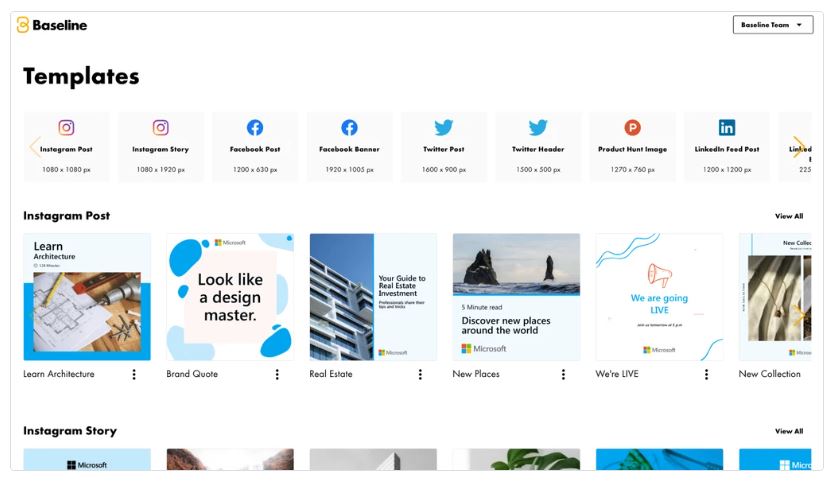837x483 pixels.
Task: Open the Look like a design master thumbnail
Action: [x=230, y=297]
